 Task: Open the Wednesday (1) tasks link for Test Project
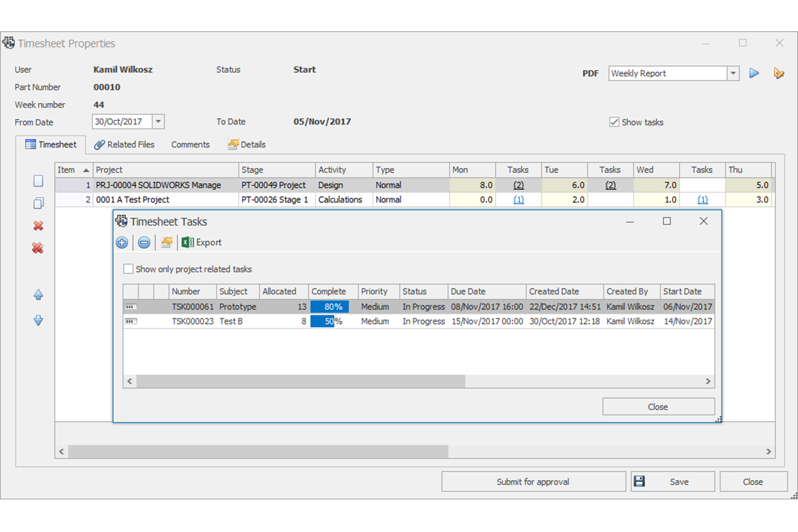point(702,200)
